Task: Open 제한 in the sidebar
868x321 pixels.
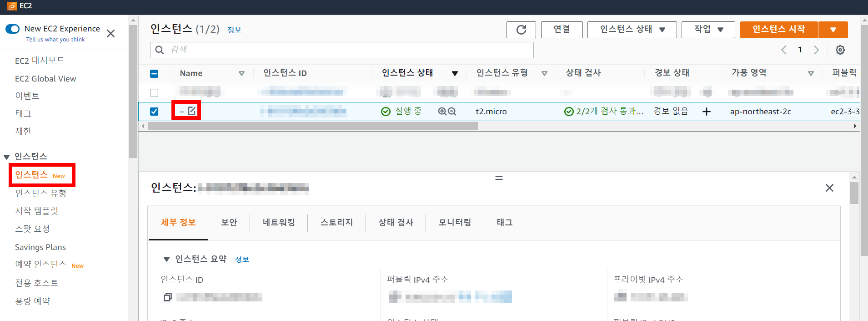Action: 23,131
